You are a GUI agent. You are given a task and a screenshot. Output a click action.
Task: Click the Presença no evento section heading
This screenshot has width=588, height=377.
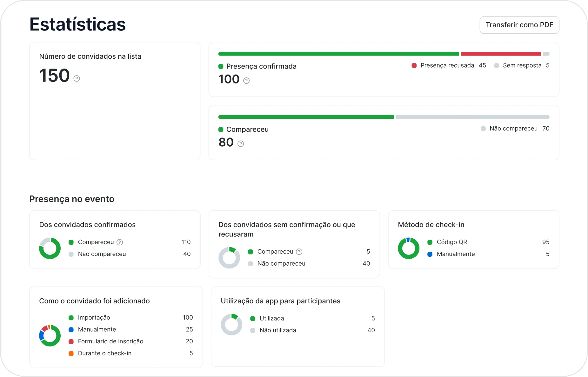coord(72,199)
